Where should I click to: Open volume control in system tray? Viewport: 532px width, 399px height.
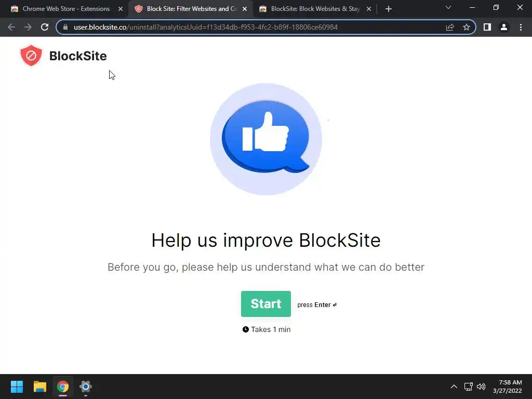click(481, 387)
